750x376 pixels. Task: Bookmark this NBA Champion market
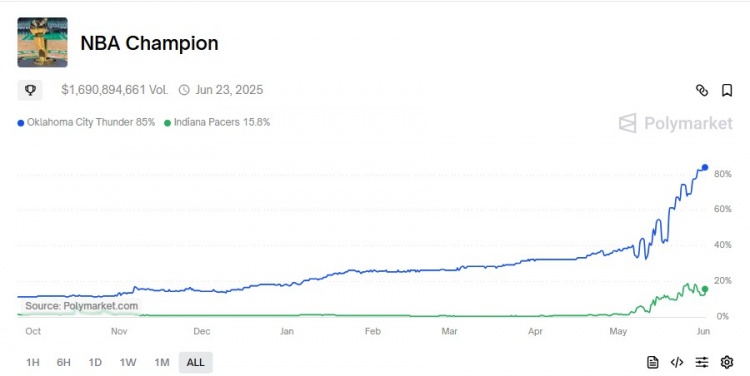point(727,90)
